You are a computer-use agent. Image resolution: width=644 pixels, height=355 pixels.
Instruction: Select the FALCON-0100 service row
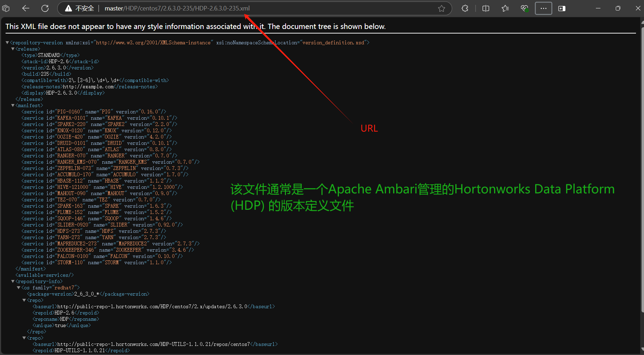point(102,256)
